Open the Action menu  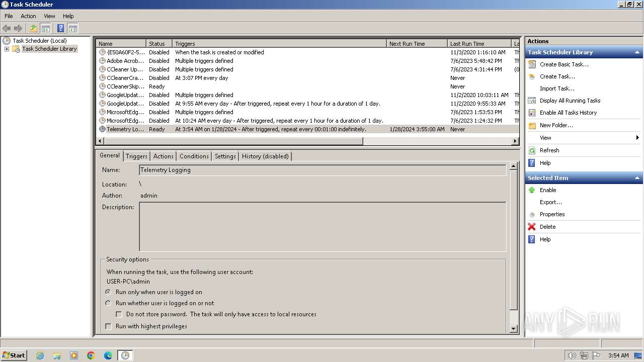point(28,16)
